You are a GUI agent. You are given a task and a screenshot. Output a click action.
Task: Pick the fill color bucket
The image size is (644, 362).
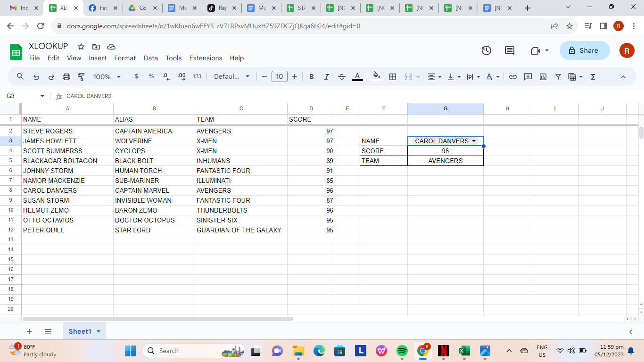tap(377, 76)
